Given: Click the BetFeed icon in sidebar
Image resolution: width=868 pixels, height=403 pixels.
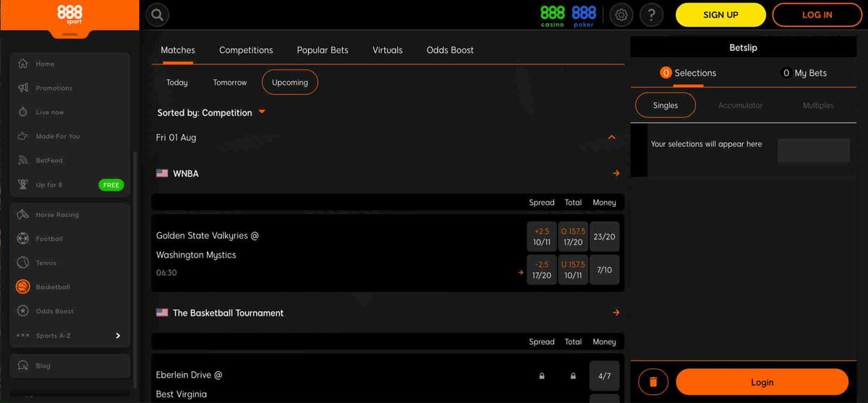Looking at the screenshot, I should [23, 160].
